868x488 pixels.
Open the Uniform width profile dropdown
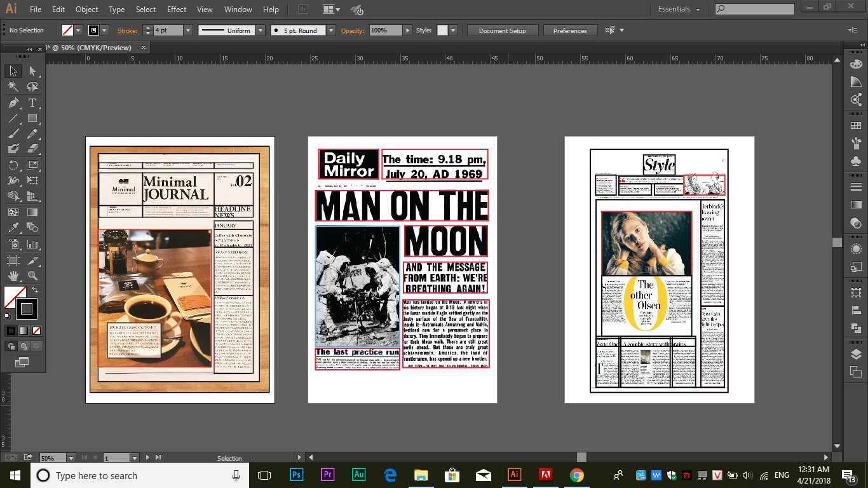coord(261,30)
